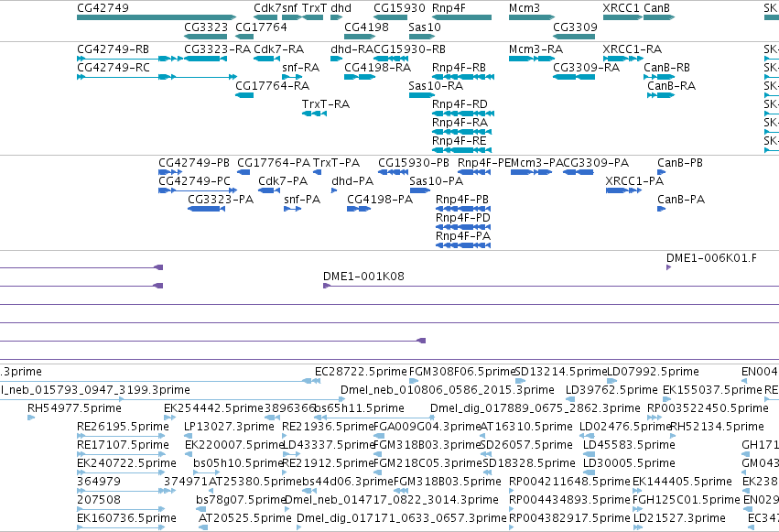The image size is (779, 532).
Task: Select the Sas10 gene label
Action: tap(425, 27)
